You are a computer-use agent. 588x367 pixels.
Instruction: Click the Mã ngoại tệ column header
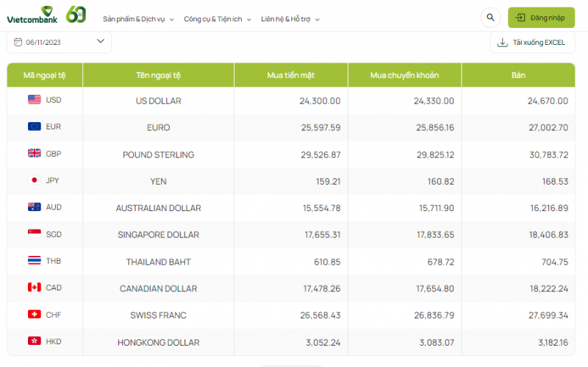pos(45,75)
